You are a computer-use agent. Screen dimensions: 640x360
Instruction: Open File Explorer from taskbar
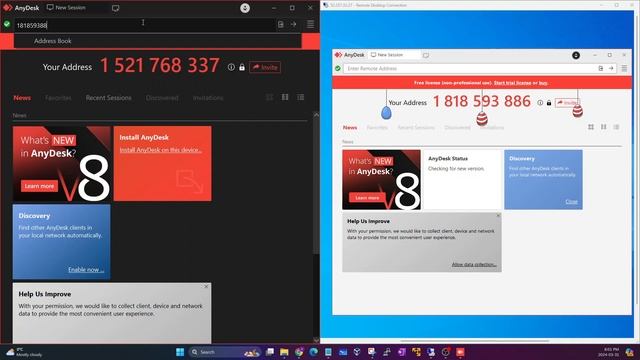pyautogui.click(x=284, y=352)
